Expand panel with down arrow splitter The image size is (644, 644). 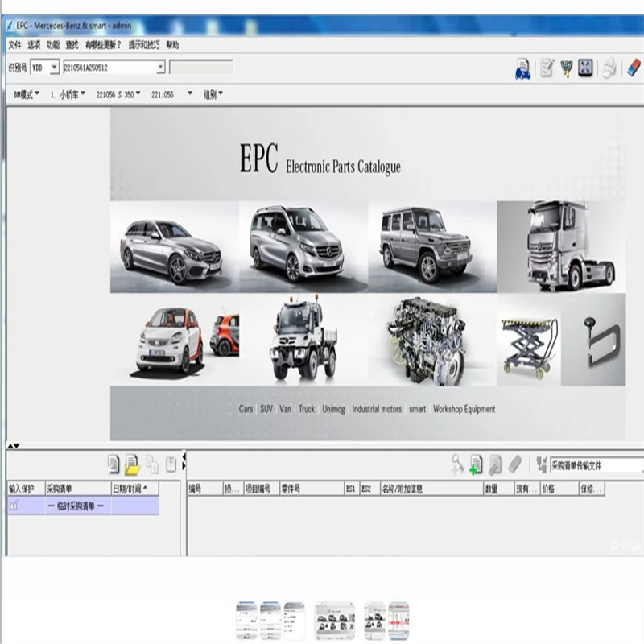pos(16,446)
